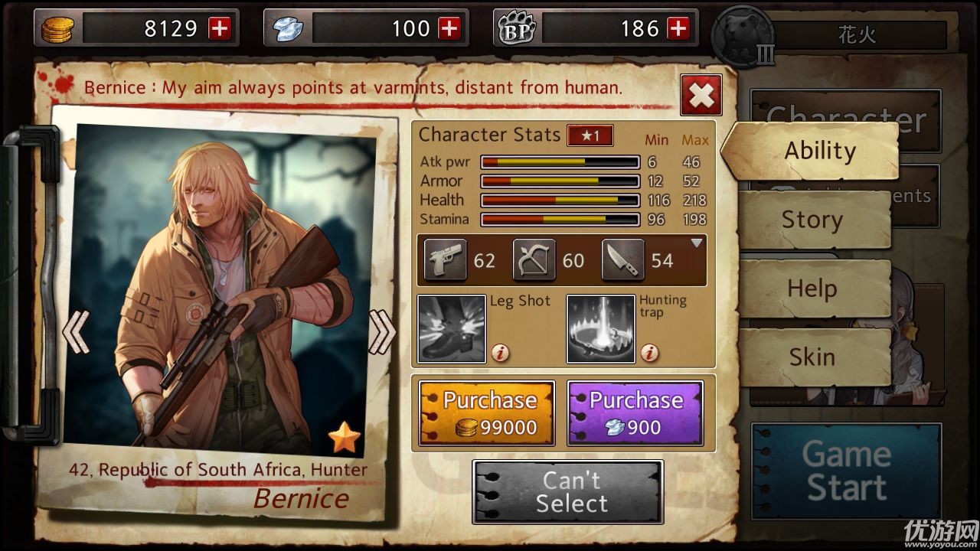This screenshot has height=551, width=980.
Task: Open the Skin tab
Action: pyautogui.click(x=814, y=357)
